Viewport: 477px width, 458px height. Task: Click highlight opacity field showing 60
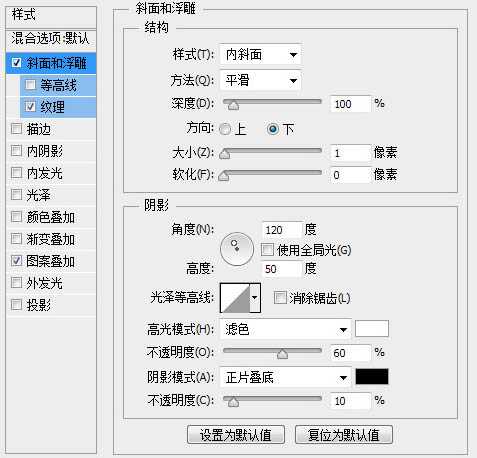click(x=350, y=353)
